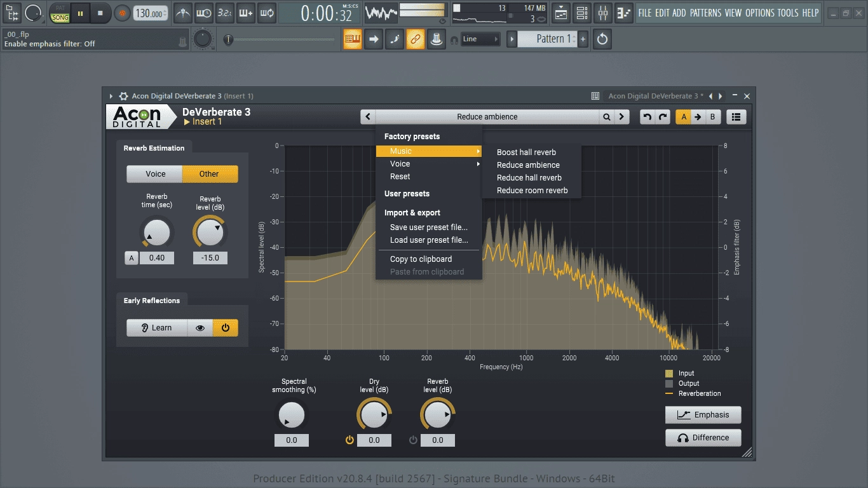Expand the Voice presets submenu

(x=429, y=164)
